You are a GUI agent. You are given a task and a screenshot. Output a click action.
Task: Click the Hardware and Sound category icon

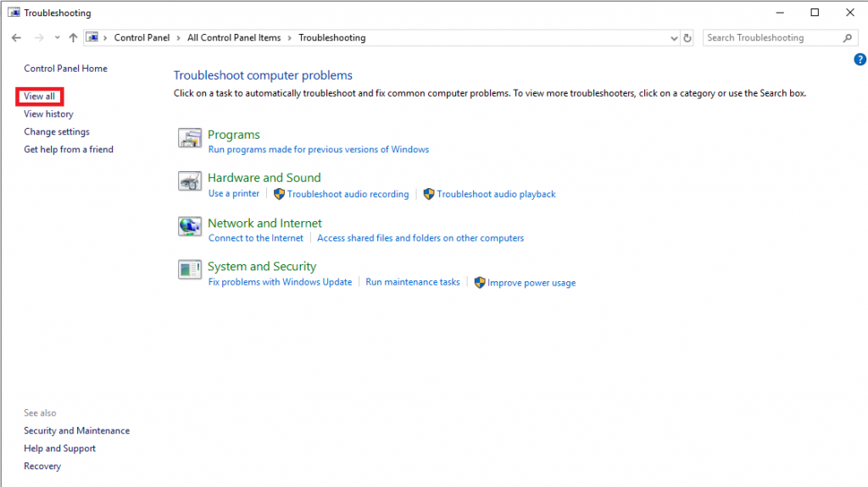click(190, 181)
